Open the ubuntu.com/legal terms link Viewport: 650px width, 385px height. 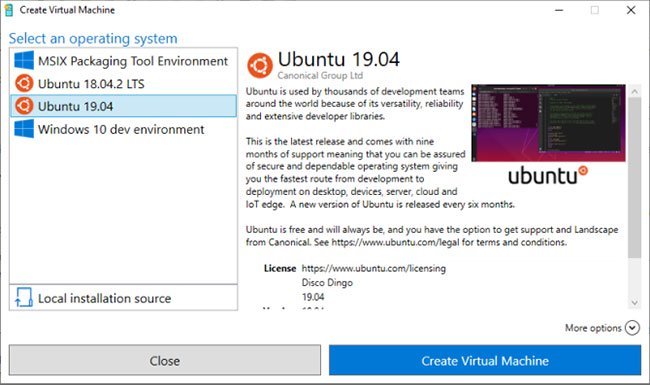click(x=395, y=242)
